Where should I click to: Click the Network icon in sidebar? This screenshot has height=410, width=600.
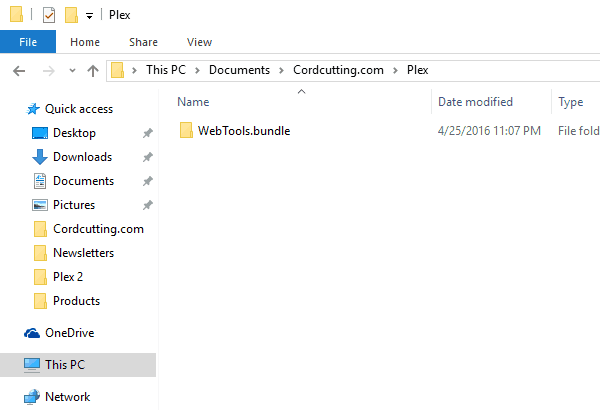[x=32, y=397]
